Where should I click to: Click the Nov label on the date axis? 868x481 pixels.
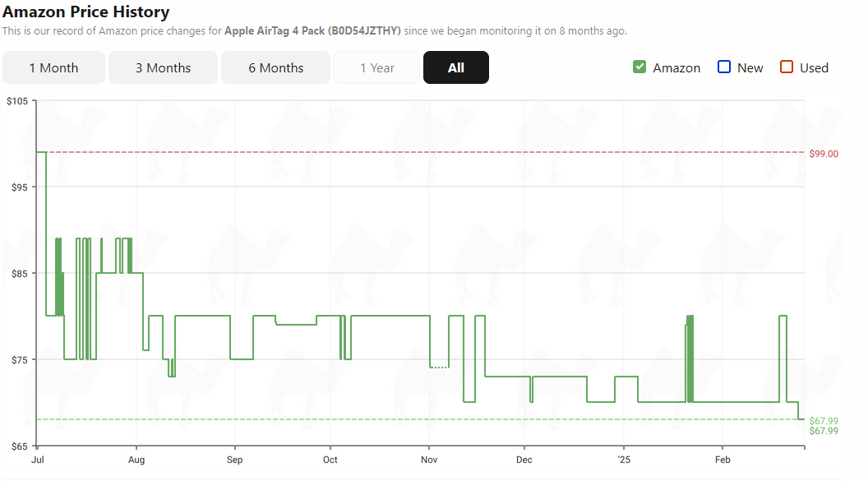tap(429, 459)
